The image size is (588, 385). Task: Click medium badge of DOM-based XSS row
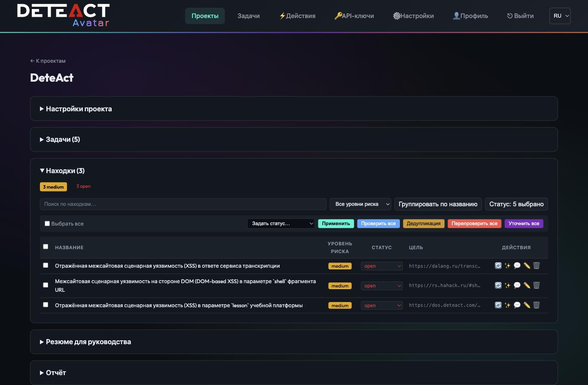click(340, 286)
